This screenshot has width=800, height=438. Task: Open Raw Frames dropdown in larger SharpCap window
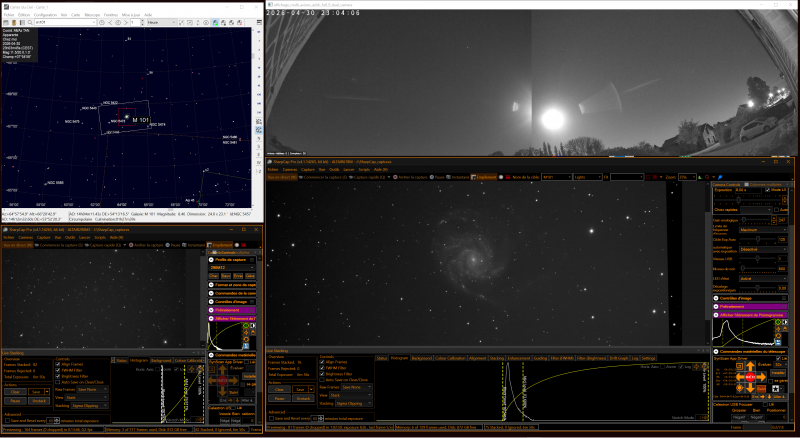pyautogui.click(x=357, y=387)
